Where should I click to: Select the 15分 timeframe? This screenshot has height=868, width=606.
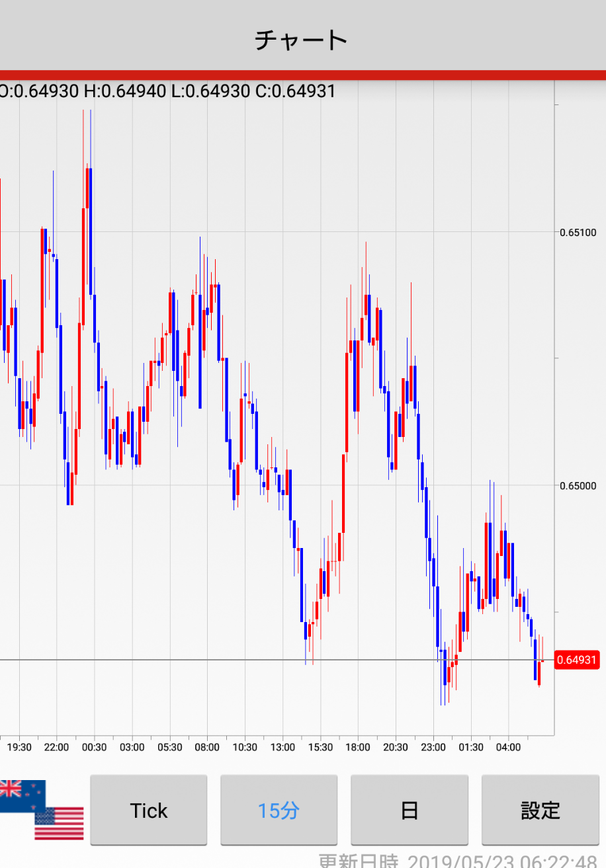[279, 810]
